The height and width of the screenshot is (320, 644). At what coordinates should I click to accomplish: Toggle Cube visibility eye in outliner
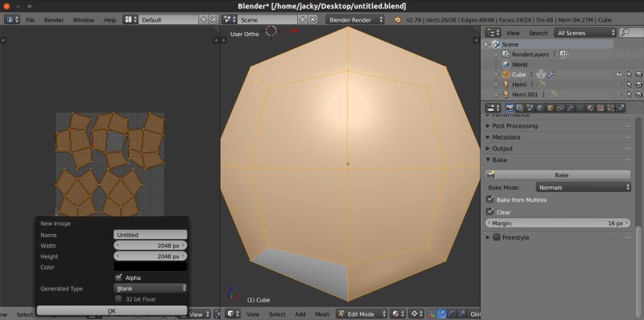[619, 74]
